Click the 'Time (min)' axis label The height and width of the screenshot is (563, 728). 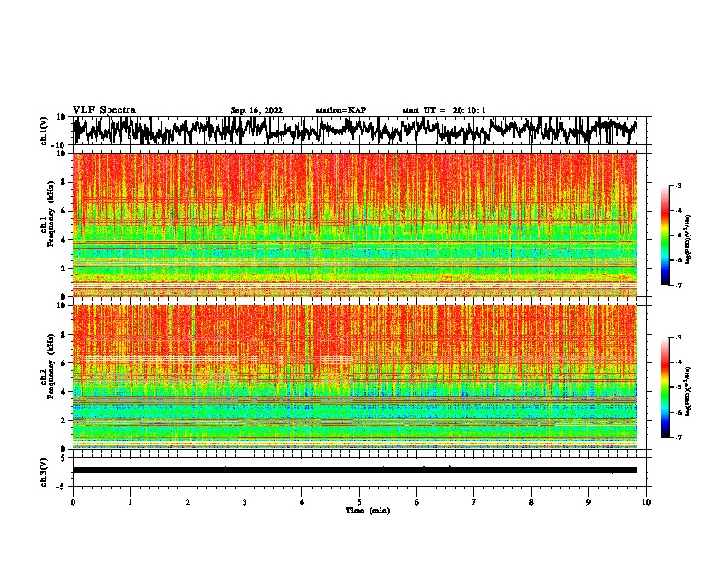368,511
